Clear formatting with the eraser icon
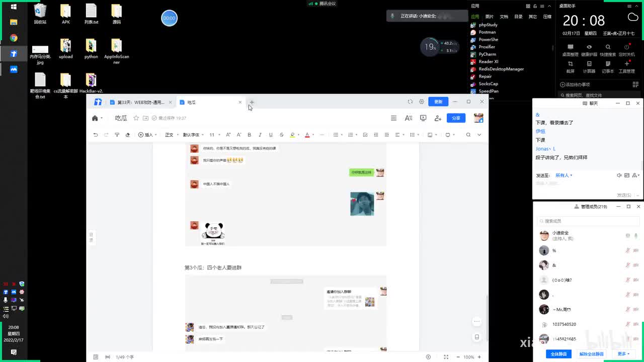The width and height of the screenshot is (644, 362). tap(127, 135)
